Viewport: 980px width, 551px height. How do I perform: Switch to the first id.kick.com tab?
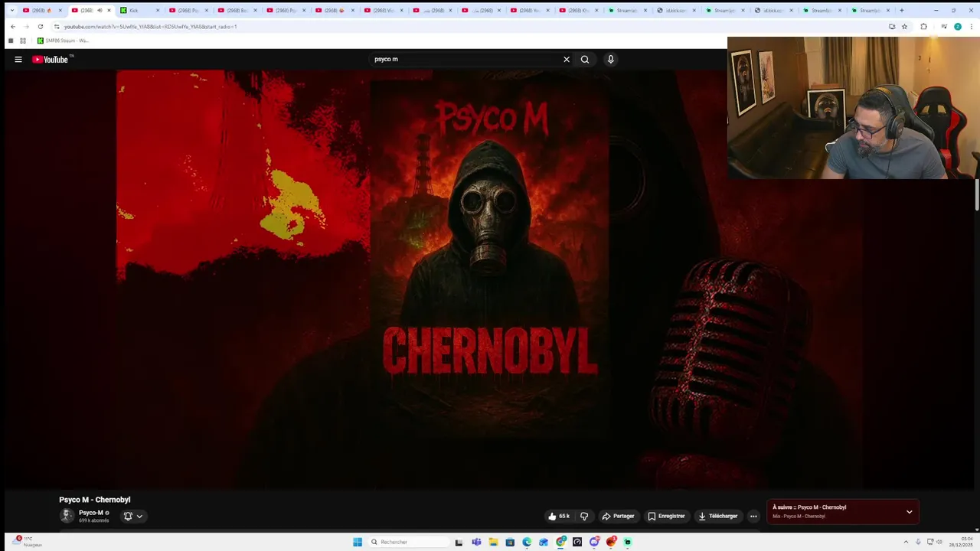pyautogui.click(x=676, y=11)
